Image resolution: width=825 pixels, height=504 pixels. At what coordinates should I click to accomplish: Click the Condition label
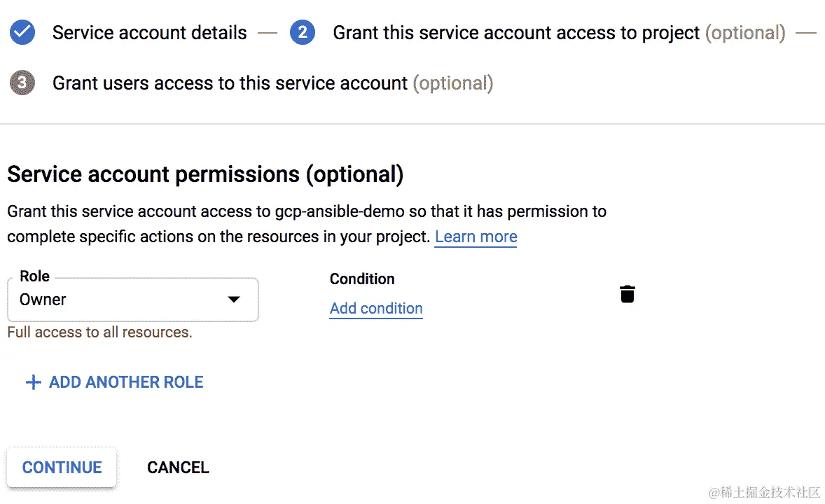pos(362,279)
